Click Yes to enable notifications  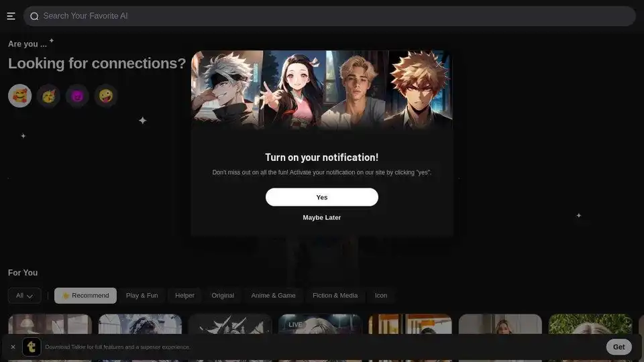pos(321,197)
